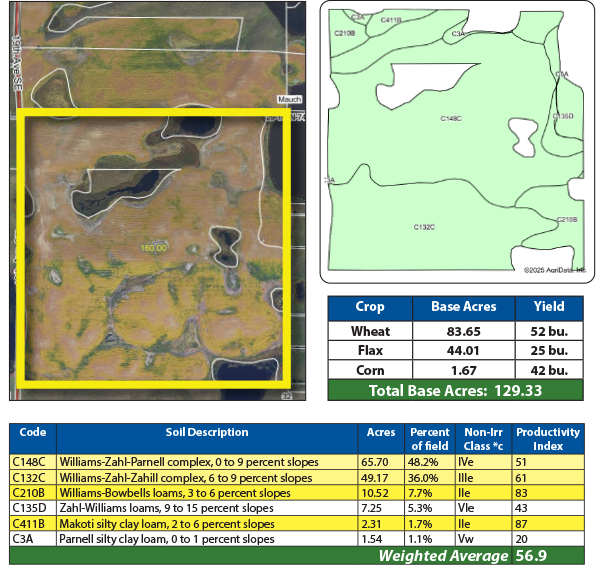Click the Parnell silty clay loam description
The height and width of the screenshot is (568, 603).
(167, 539)
